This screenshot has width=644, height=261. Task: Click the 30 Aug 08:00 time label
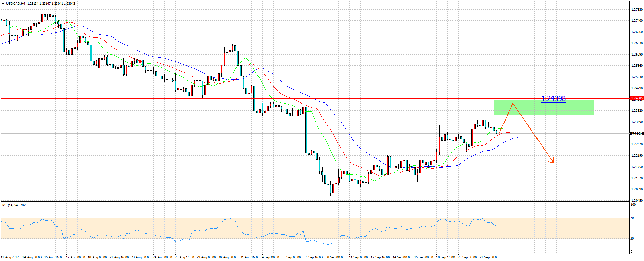coord(228,257)
